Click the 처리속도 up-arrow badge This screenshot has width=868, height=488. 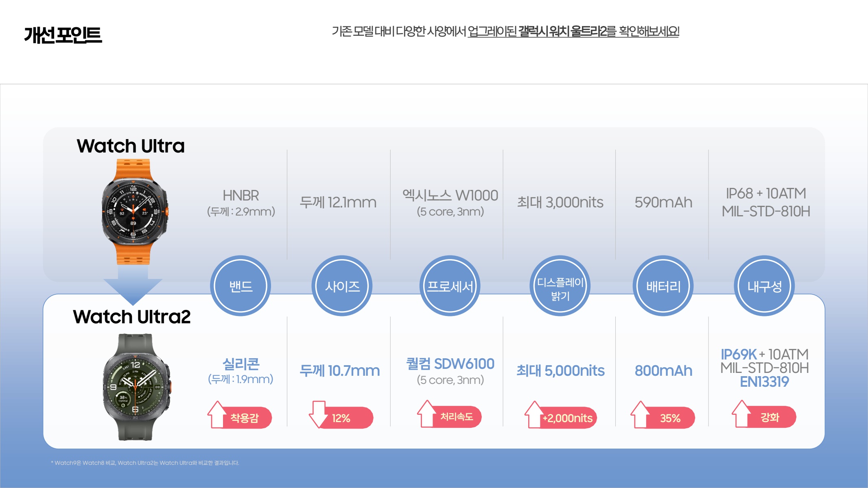[x=449, y=414]
